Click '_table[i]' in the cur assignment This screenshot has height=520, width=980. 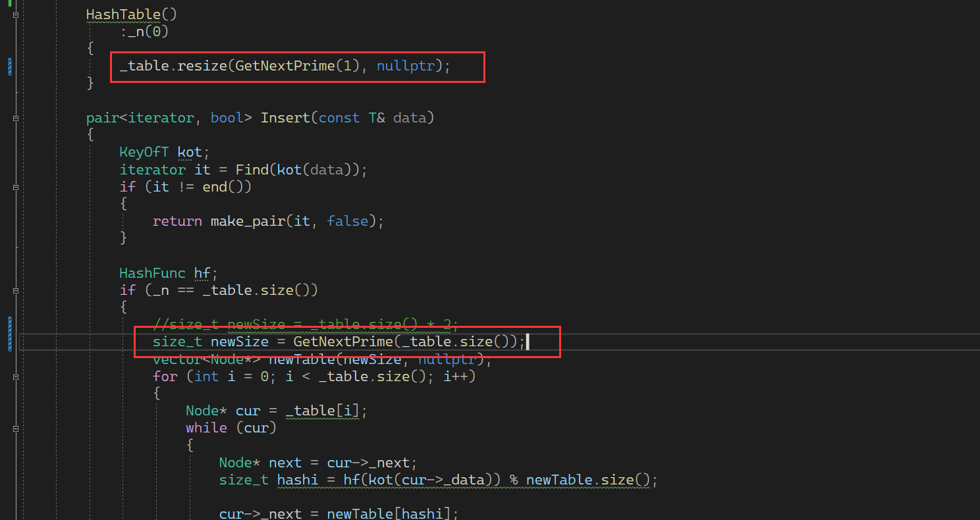[x=322, y=411]
